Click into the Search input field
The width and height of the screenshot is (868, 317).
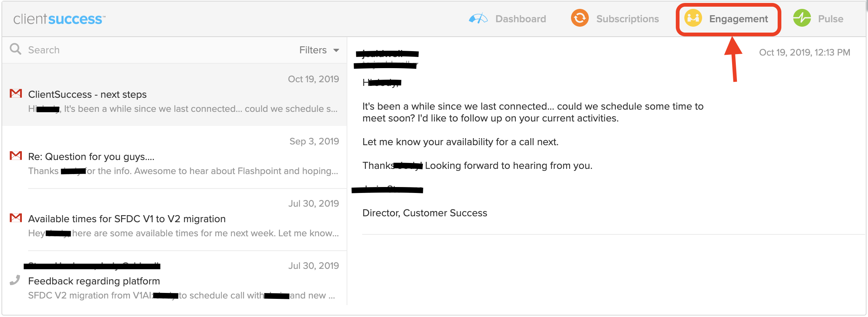(x=159, y=50)
